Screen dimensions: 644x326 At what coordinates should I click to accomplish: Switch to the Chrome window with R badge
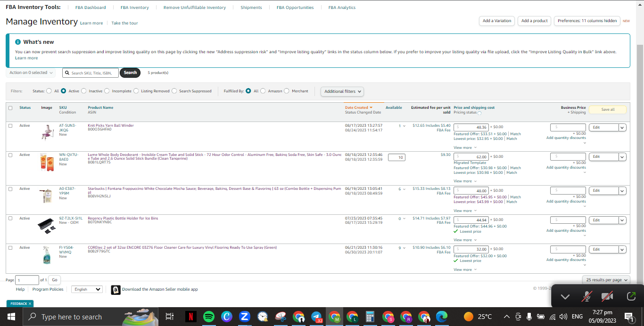click(x=406, y=317)
